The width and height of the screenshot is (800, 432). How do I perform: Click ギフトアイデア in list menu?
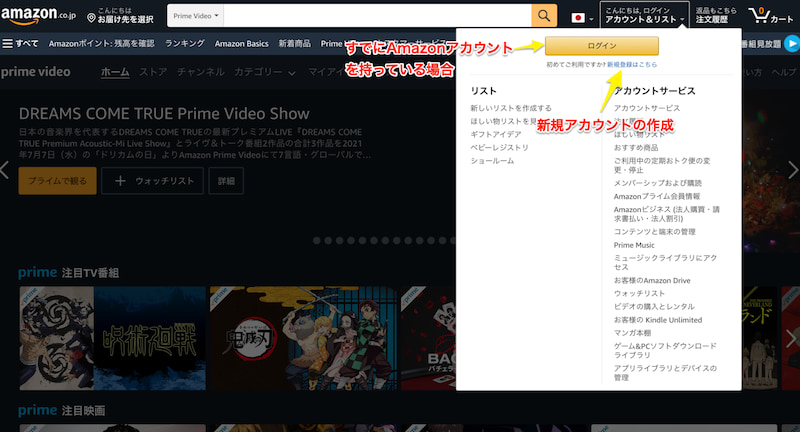[495, 134]
